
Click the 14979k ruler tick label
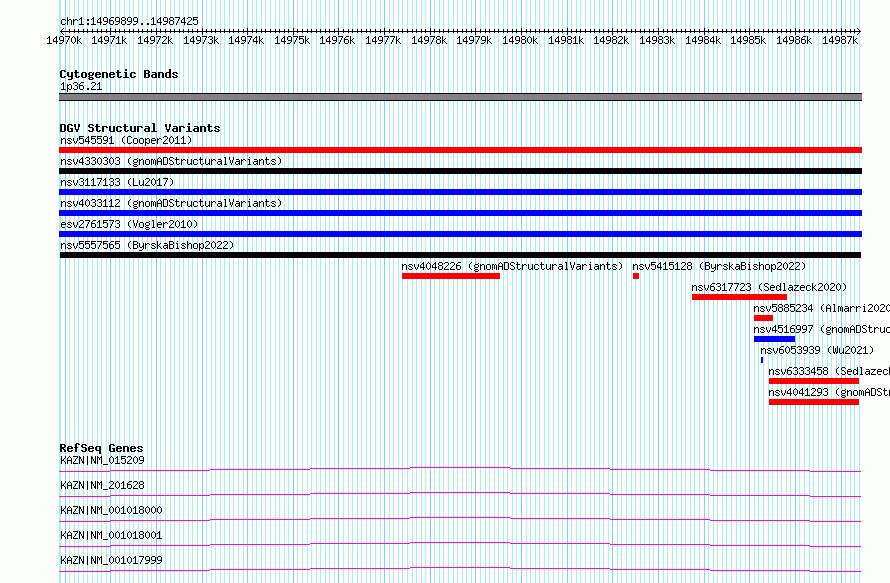pyautogui.click(x=474, y=40)
